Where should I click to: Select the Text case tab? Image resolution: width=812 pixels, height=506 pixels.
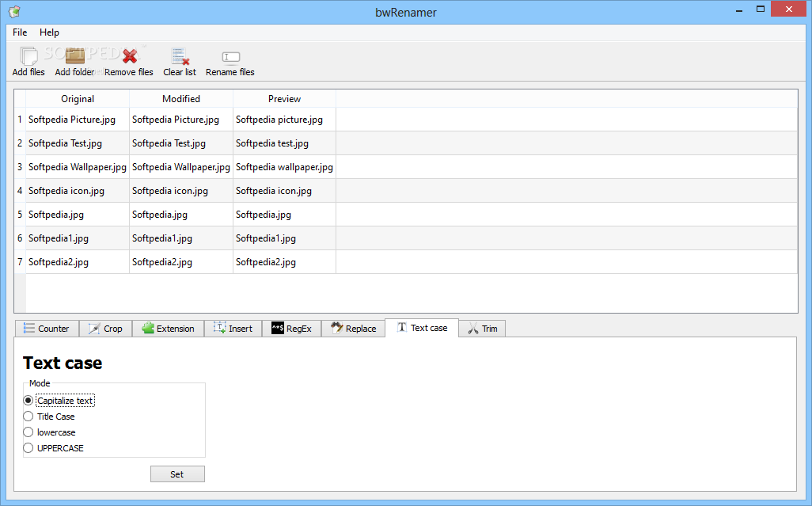point(422,328)
